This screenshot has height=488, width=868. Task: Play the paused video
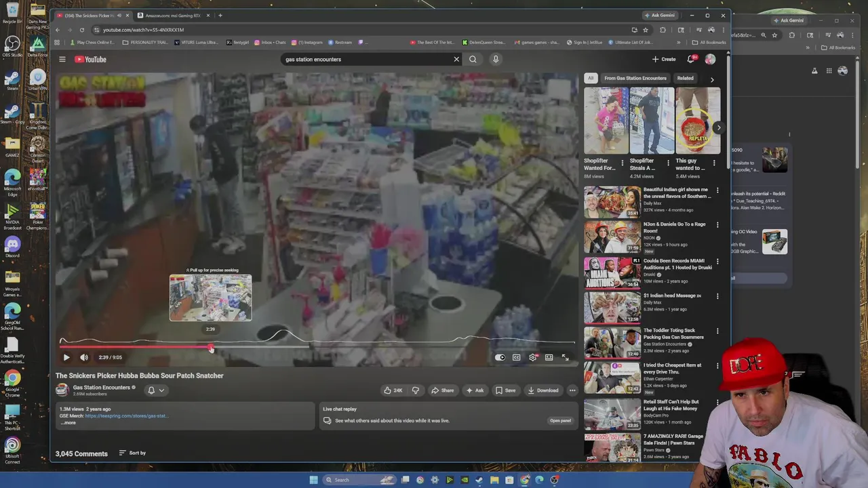(66, 357)
